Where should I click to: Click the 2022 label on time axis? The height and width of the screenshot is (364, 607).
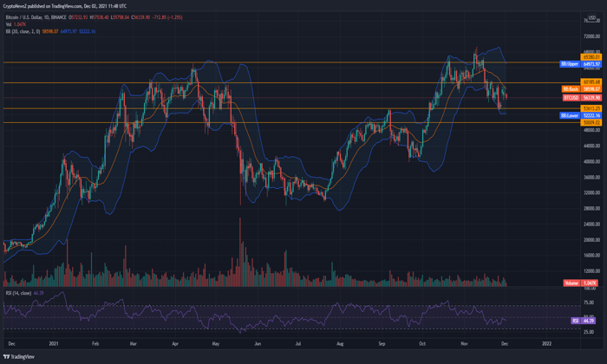[x=546, y=343]
